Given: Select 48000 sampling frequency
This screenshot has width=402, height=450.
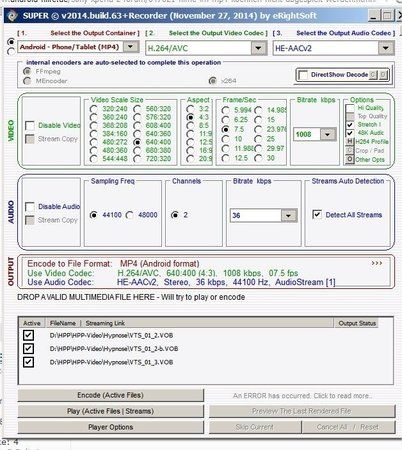Looking at the screenshot, I should tap(130, 215).
